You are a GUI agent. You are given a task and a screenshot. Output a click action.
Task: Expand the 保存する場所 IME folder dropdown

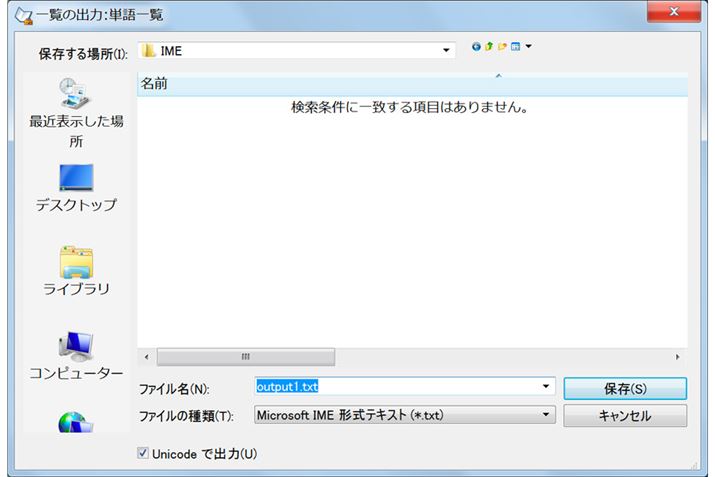pos(446,50)
